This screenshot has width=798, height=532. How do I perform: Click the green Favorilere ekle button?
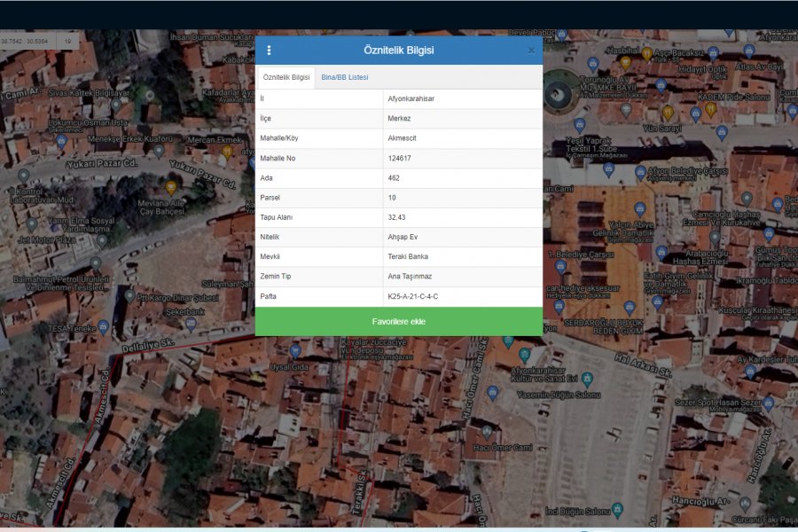click(398, 321)
